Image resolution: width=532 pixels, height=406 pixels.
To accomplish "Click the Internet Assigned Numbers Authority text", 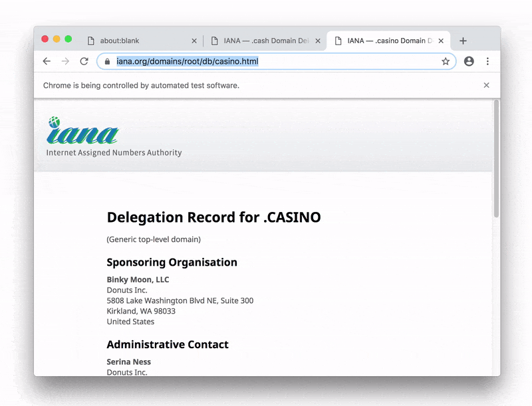I will point(114,153).
